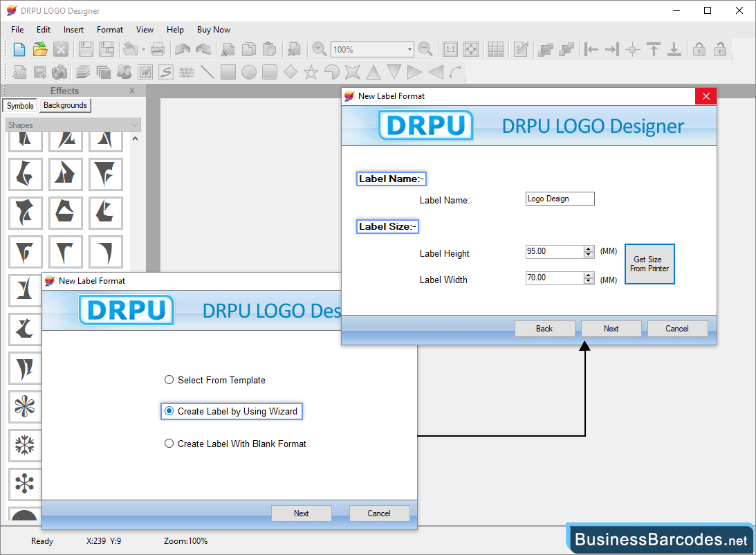This screenshot has height=555, width=756.
Task: Click the unlock icon in the toolbar
Action: tap(720, 49)
